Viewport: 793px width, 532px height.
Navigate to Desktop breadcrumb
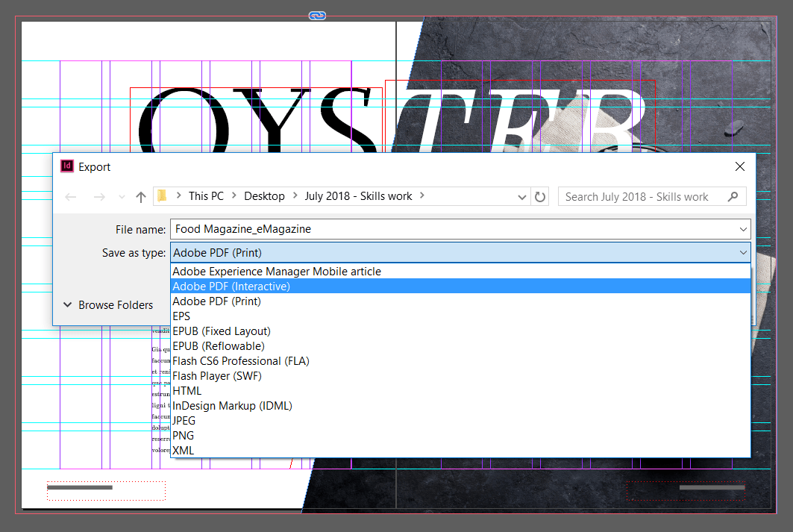[x=264, y=196]
